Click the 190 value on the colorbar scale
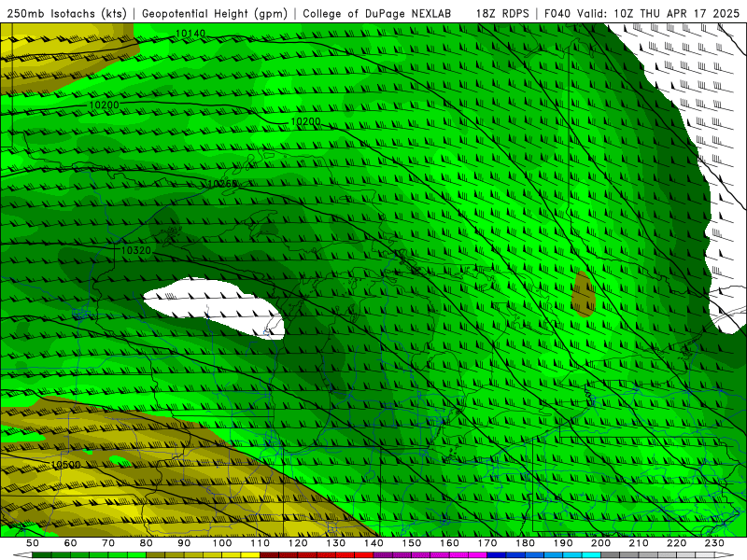 [563, 543]
